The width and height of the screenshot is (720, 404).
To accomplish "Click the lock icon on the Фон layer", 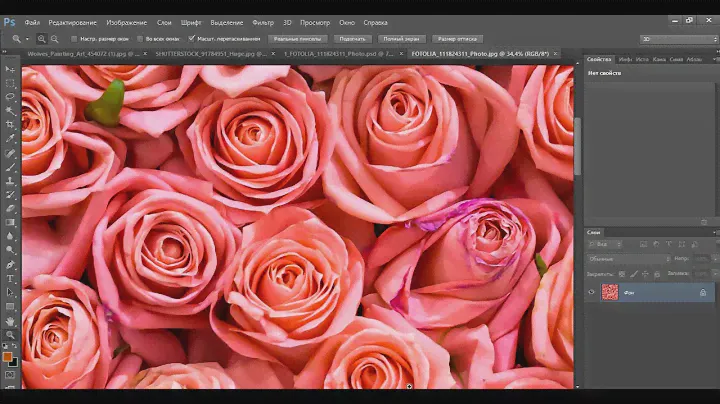I will pyautogui.click(x=703, y=293).
